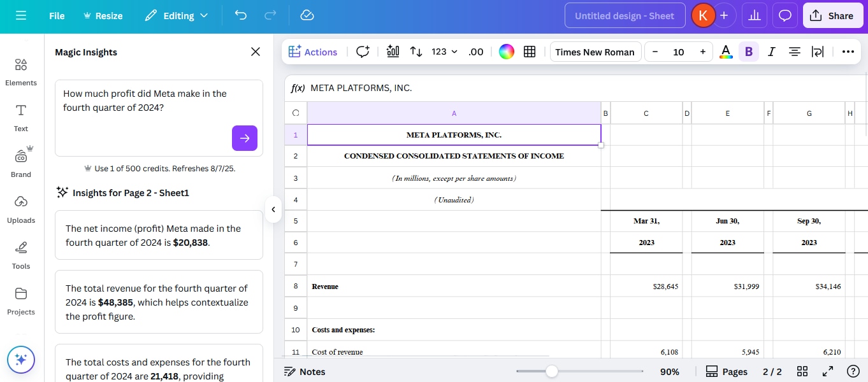Select column C header
Image resolution: width=868 pixels, height=382 pixels.
coord(646,113)
